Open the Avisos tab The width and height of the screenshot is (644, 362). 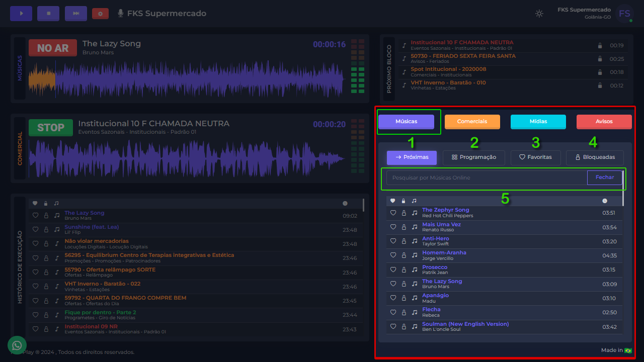604,122
